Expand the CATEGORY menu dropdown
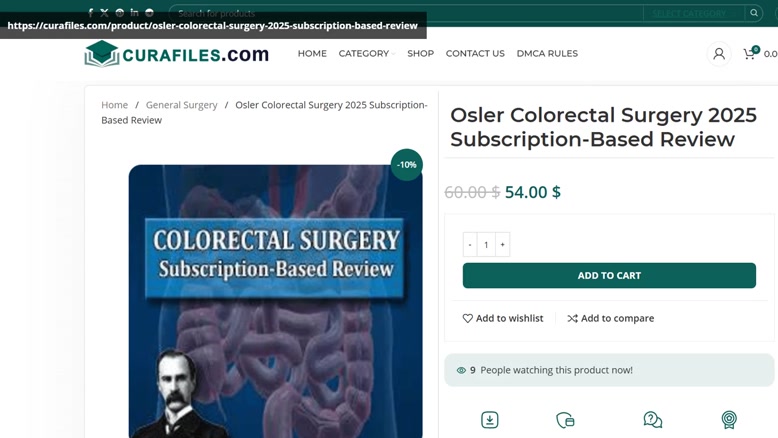Screen dimensions: 778x438 [367, 54]
